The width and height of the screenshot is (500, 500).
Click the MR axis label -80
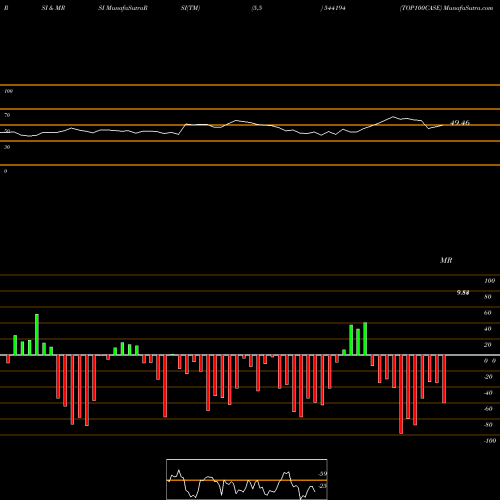(488, 425)
